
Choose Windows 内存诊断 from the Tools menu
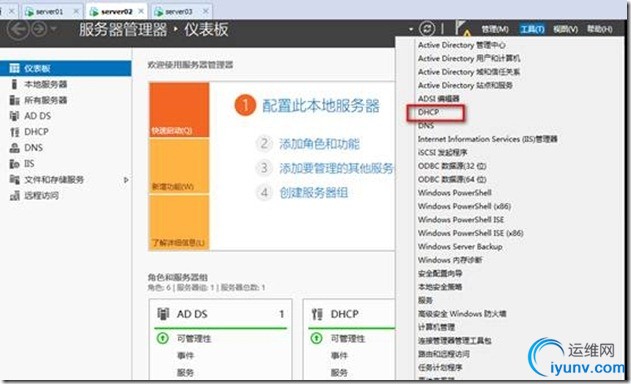450,260
